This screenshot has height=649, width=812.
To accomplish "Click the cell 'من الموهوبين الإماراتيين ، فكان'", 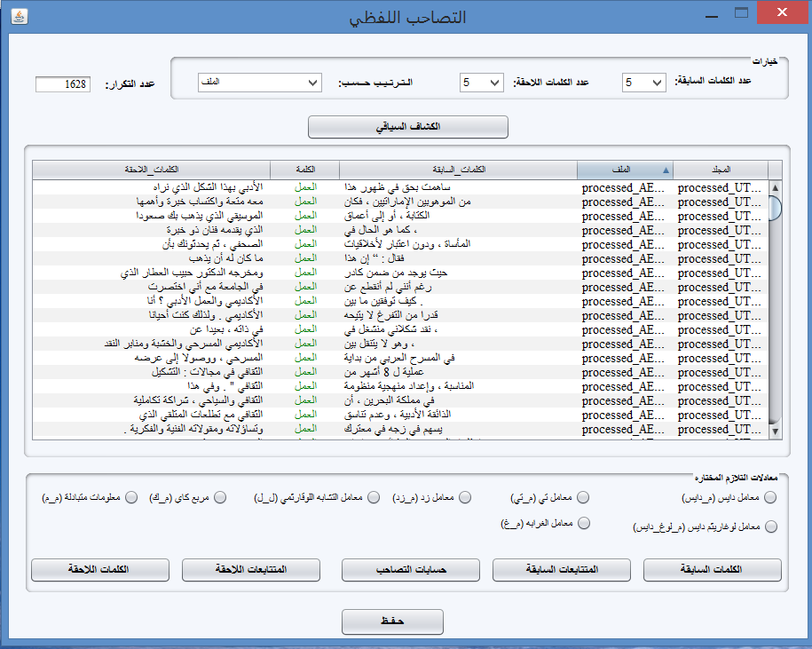I will pyautogui.click(x=458, y=202).
